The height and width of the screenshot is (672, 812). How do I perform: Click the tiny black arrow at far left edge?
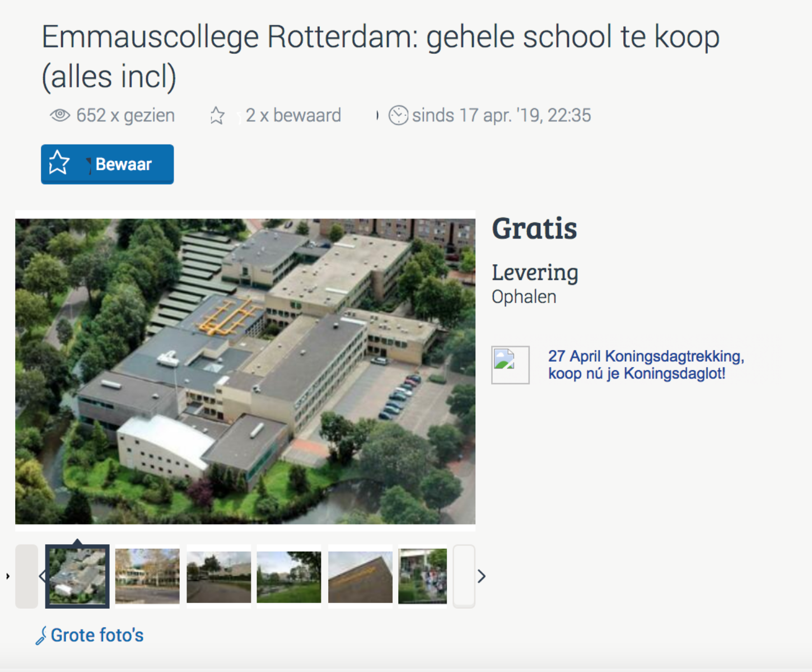pyautogui.click(x=8, y=576)
